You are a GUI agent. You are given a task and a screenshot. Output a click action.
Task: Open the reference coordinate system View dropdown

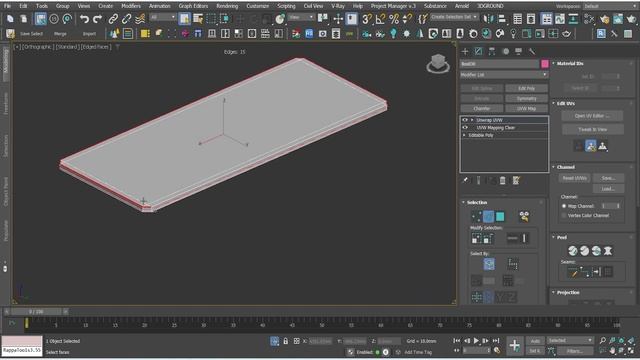pyautogui.click(x=301, y=17)
